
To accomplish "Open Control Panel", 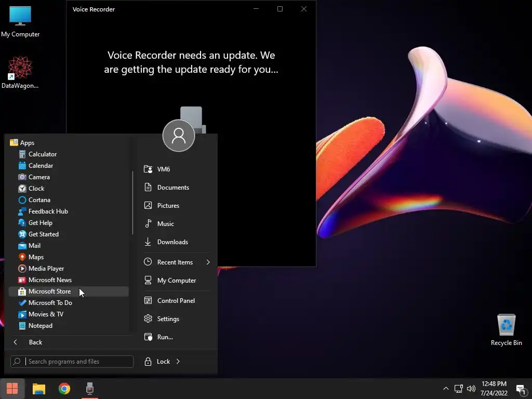I will [177, 301].
